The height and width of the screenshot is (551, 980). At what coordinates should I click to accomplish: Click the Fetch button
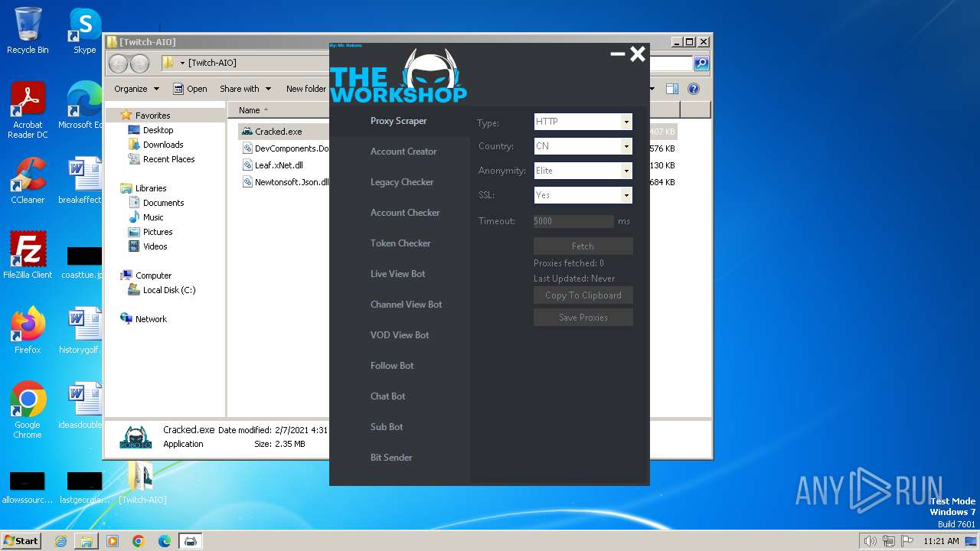[583, 246]
